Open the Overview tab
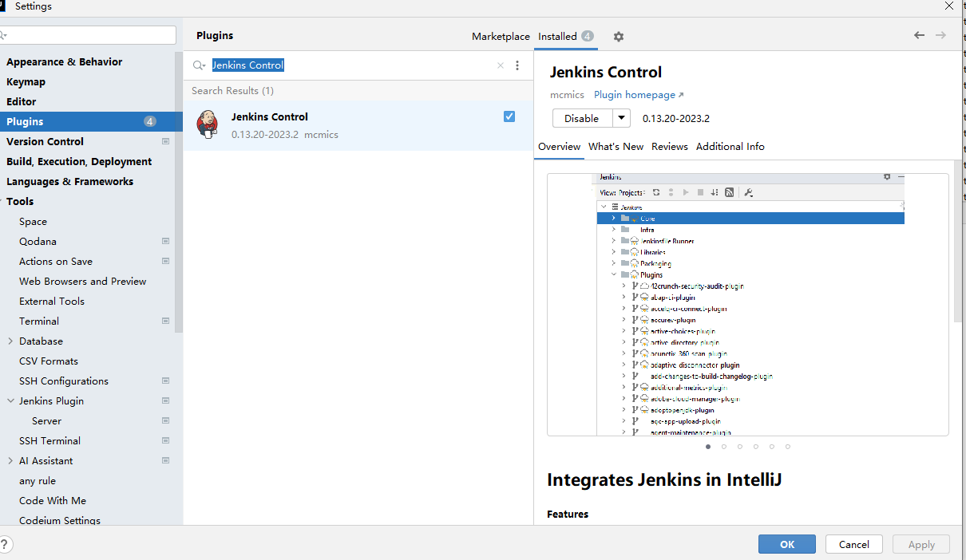The height and width of the screenshot is (560, 966). [x=559, y=146]
